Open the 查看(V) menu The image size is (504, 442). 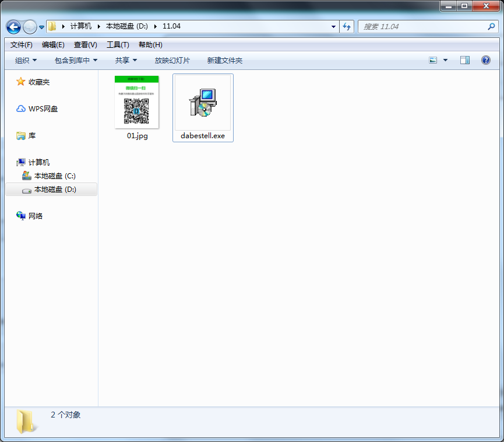(x=86, y=45)
